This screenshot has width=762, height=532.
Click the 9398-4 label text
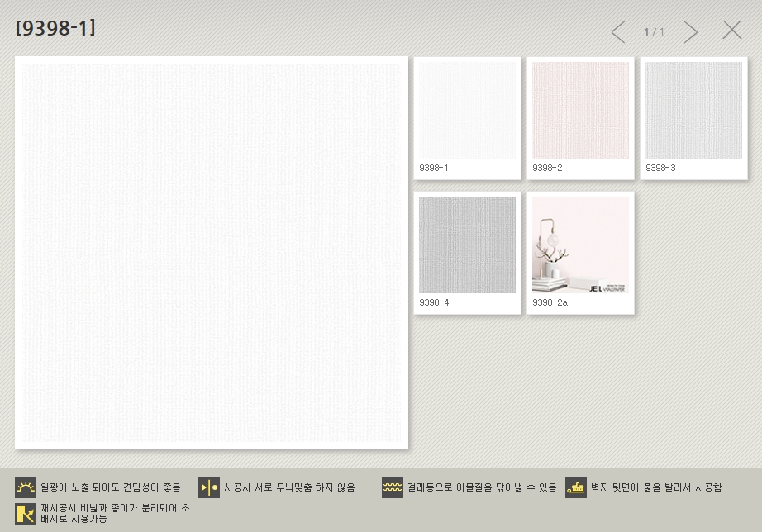pos(434,303)
